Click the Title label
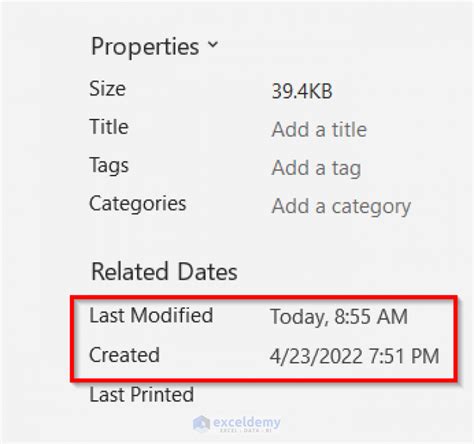Screen dimensions: 474x444 coord(109,127)
